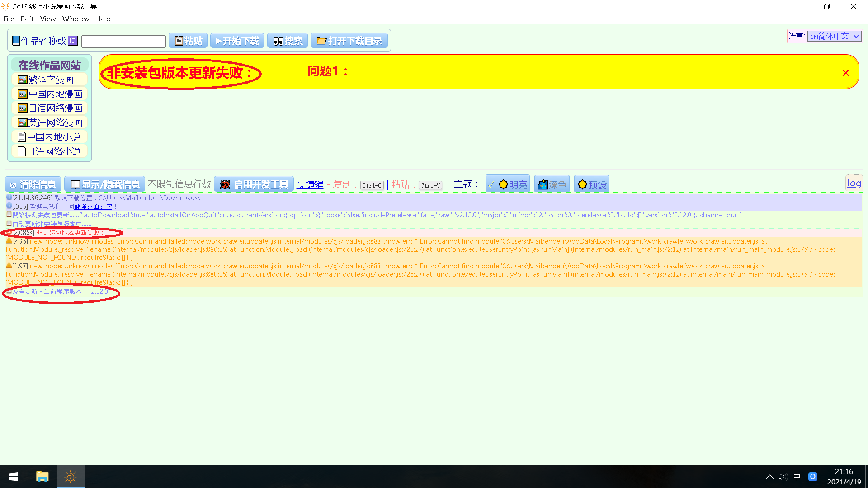The height and width of the screenshot is (488, 868).
Task: Open the 语言 language dropdown
Action: (835, 36)
